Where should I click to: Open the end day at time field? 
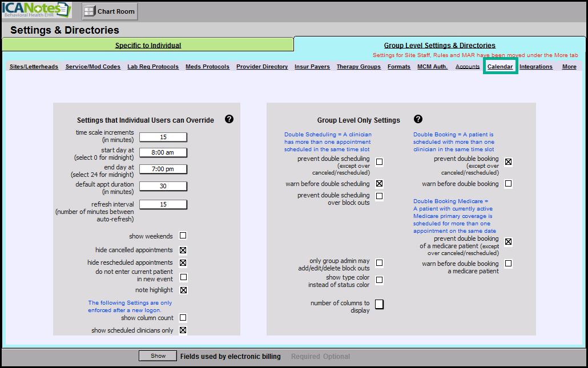coord(163,169)
